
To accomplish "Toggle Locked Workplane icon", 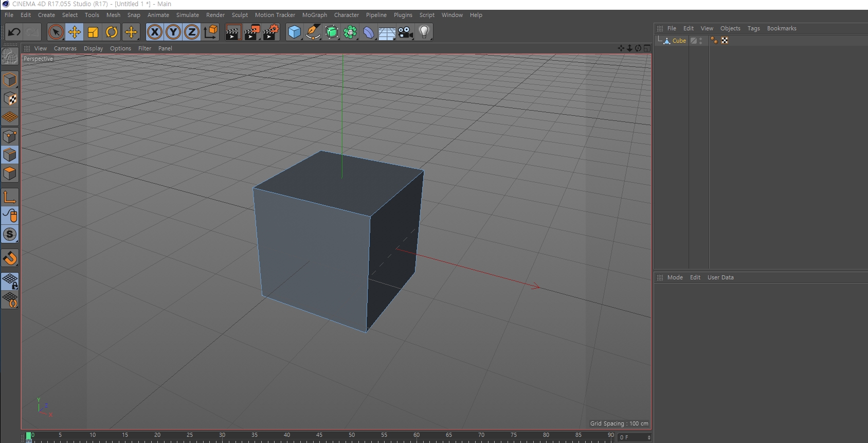I will (x=10, y=281).
